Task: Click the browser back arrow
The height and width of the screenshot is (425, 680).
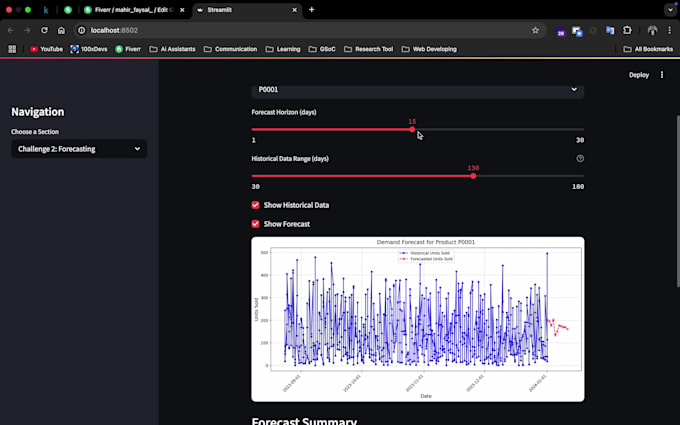Action: pos(10,30)
